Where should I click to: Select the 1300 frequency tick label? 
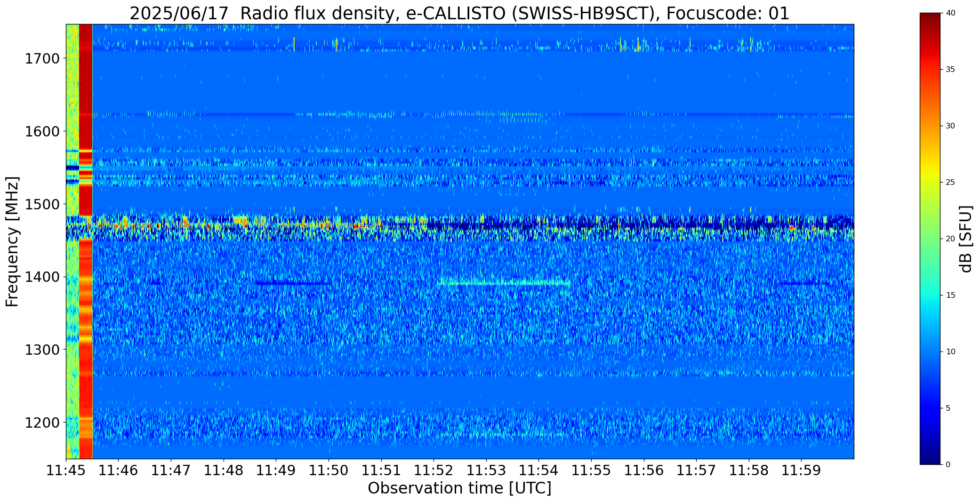[x=42, y=350]
